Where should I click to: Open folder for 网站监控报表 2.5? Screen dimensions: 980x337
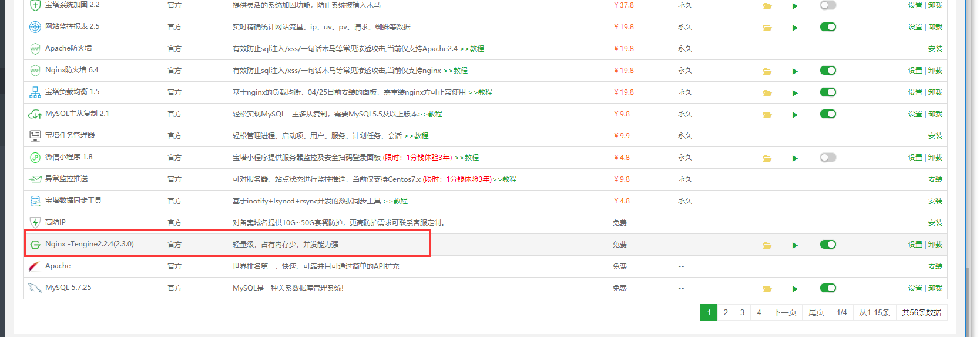coord(767,28)
